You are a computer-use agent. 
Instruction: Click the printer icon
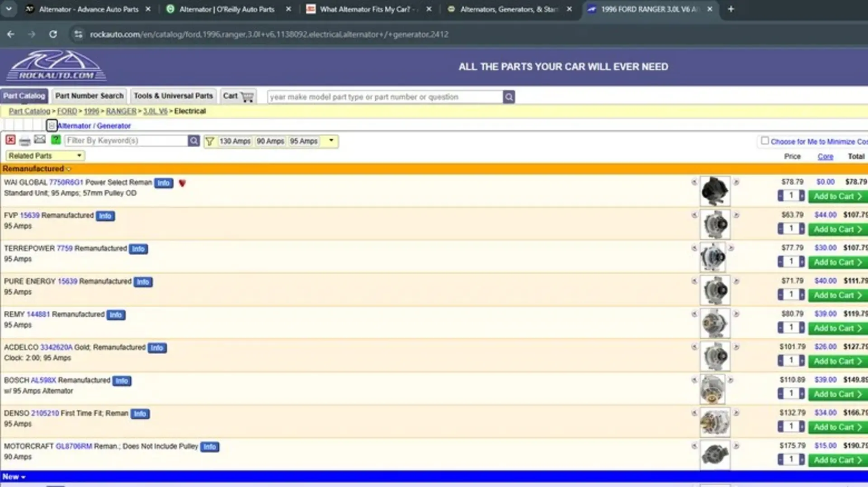25,141
